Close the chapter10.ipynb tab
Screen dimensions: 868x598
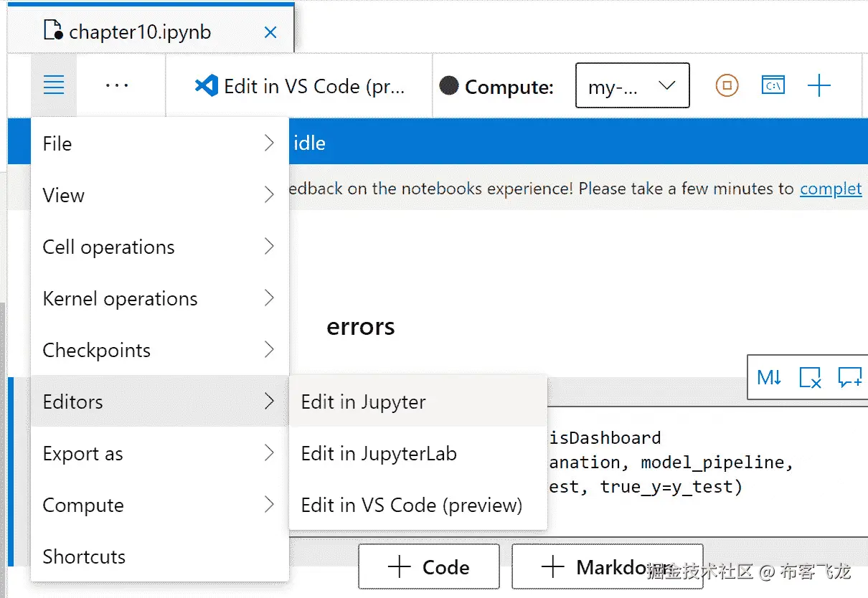(x=270, y=32)
